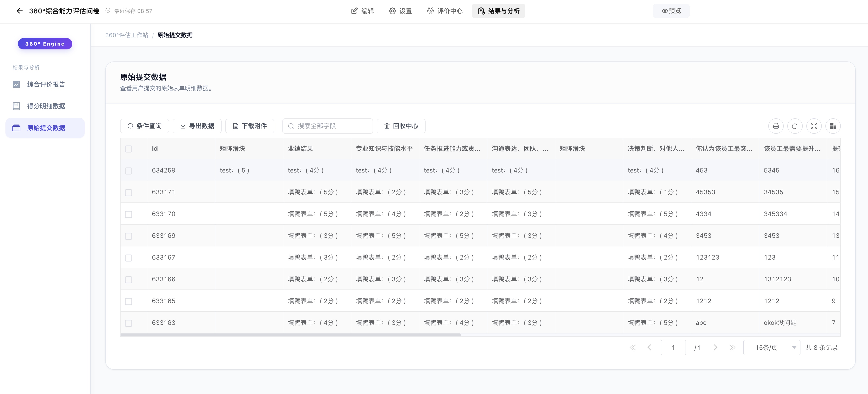Focus the 搜索全部字段 search box

327,126
